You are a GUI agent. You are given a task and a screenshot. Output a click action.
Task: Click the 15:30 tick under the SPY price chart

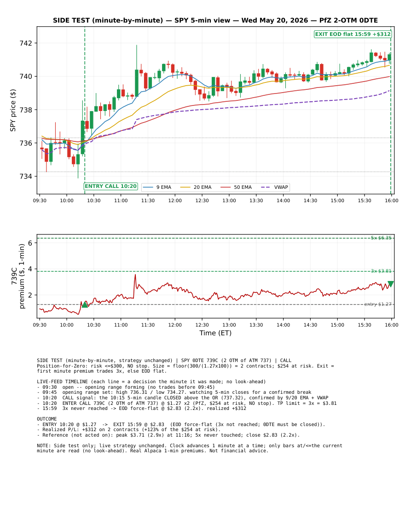(365, 200)
